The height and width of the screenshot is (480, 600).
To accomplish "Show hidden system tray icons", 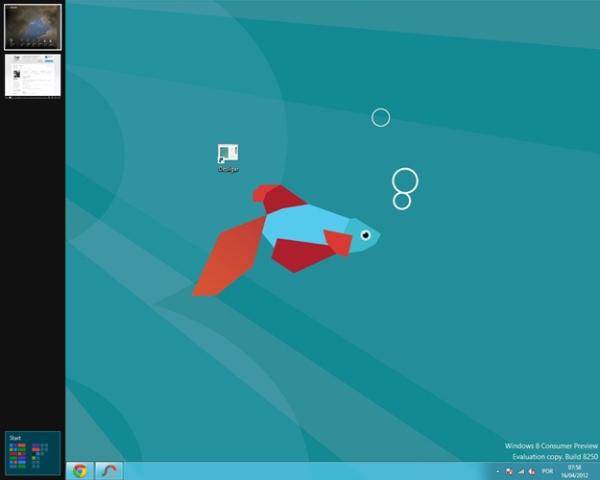I will point(498,472).
